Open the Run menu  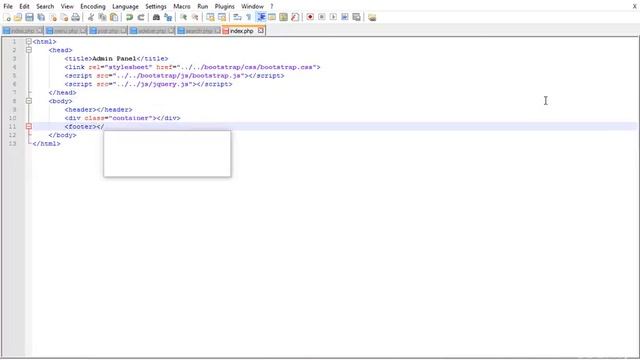(202, 6)
